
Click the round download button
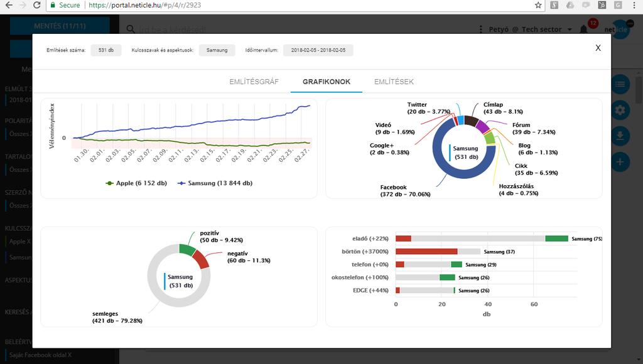click(620, 136)
